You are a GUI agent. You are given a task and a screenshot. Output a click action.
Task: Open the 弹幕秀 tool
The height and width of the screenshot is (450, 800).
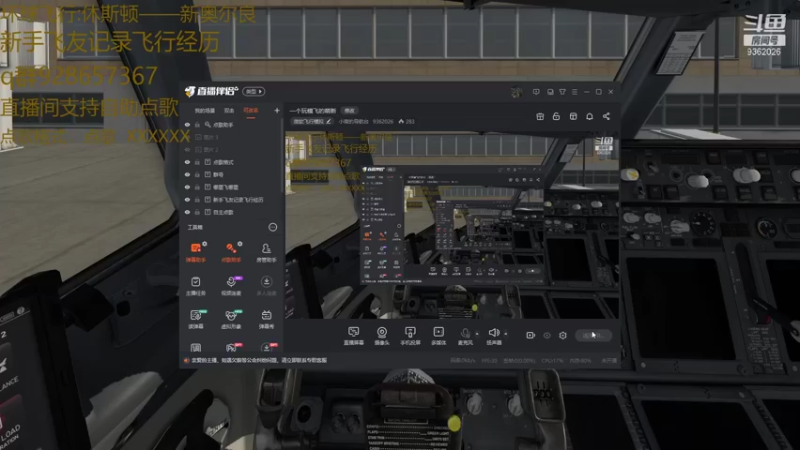click(266, 320)
